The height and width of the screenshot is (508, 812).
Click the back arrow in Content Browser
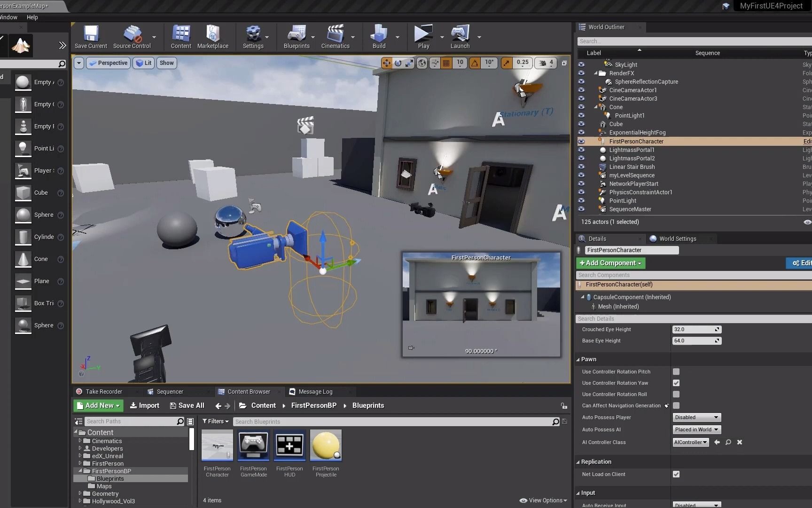point(218,406)
